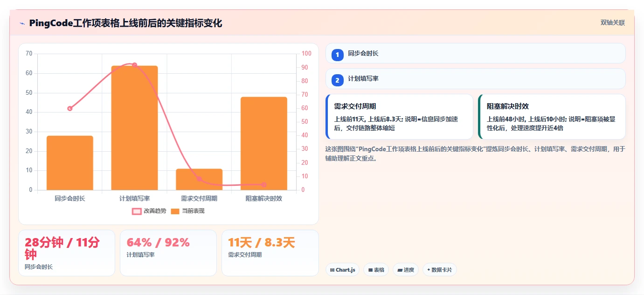Click the 需求交付周期 orange bar
This screenshot has width=644, height=295.
pyautogui.click(x=199, y=179)
